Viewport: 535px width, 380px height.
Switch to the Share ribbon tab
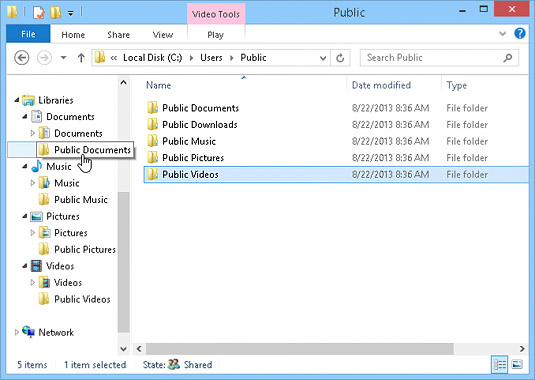pyautogui.click(x=118, y=35)
